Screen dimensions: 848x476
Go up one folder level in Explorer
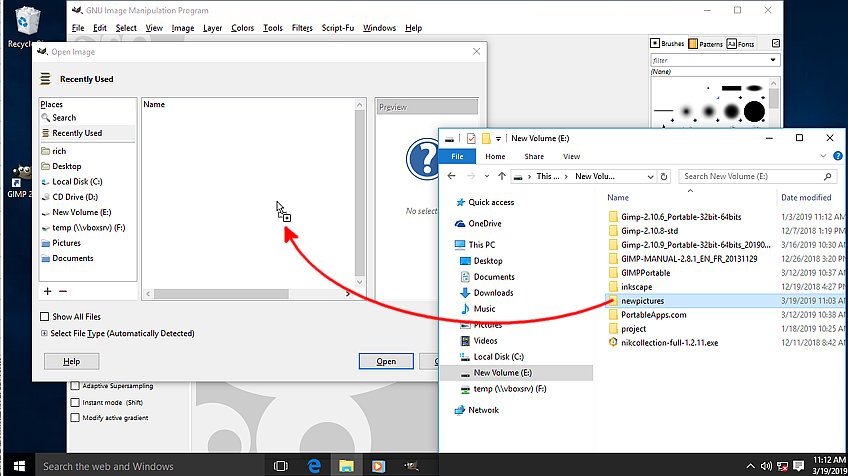(502, 176)
